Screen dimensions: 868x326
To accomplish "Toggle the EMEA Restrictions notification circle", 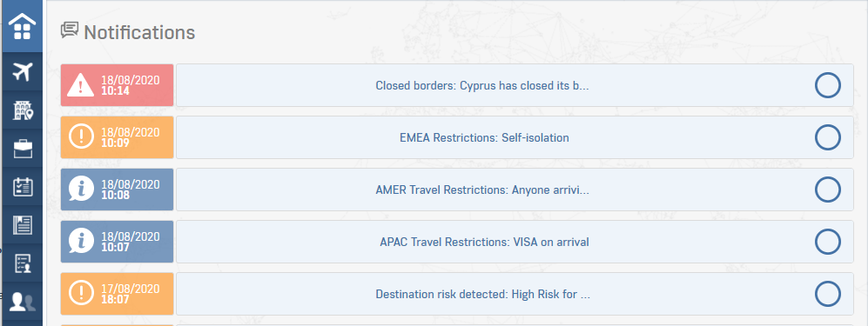I will click(828, 137).
